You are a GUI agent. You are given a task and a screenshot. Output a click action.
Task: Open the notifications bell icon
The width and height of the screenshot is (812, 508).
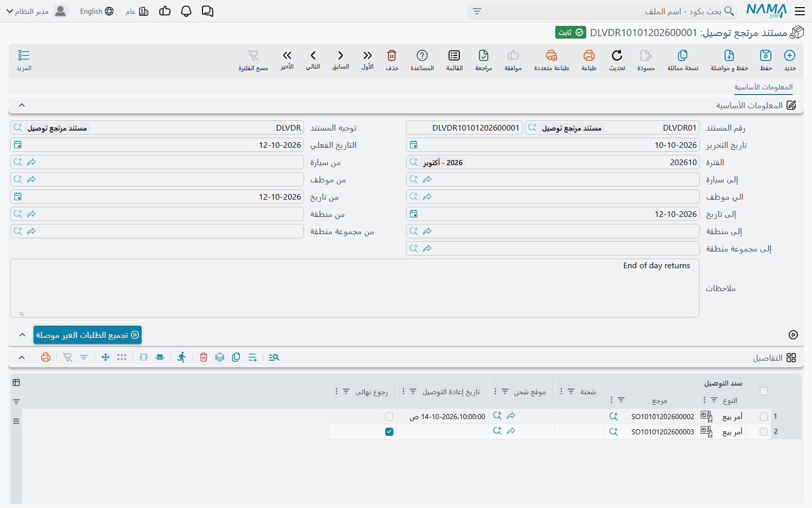(x=186, y=11)
